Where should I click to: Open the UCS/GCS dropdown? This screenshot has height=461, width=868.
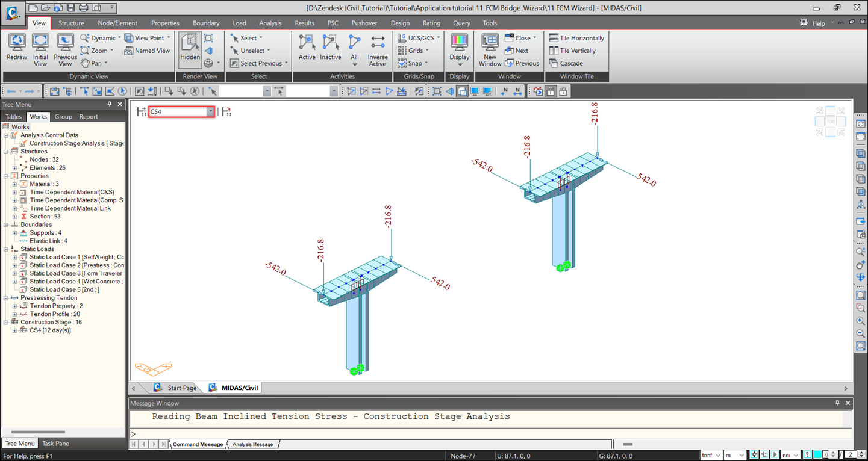click(x=419, y=38)
